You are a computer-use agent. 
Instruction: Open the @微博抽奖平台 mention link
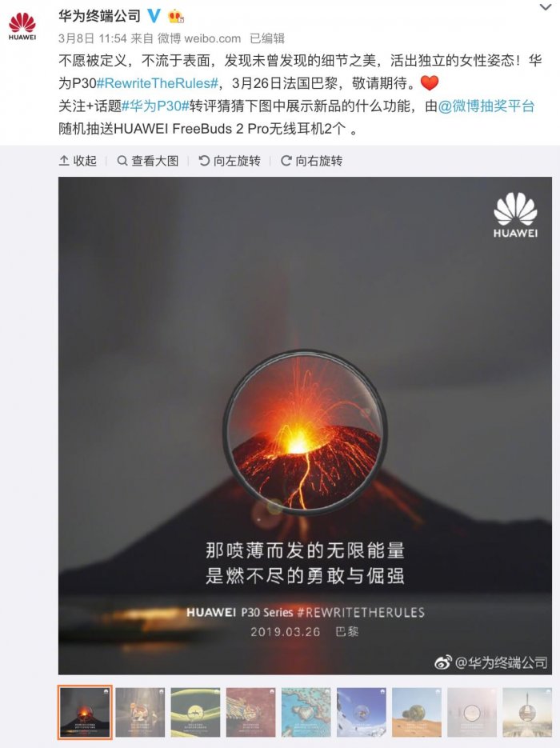coord(486,106)
